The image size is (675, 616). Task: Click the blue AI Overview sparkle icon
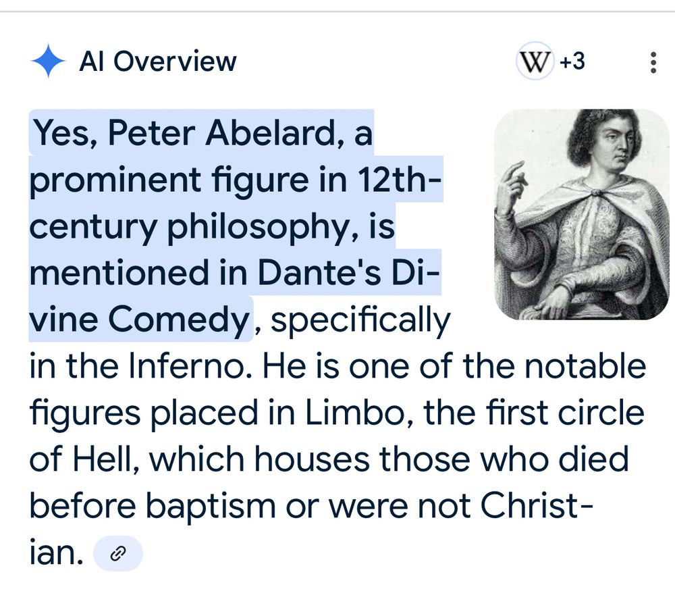pos(48,62)
